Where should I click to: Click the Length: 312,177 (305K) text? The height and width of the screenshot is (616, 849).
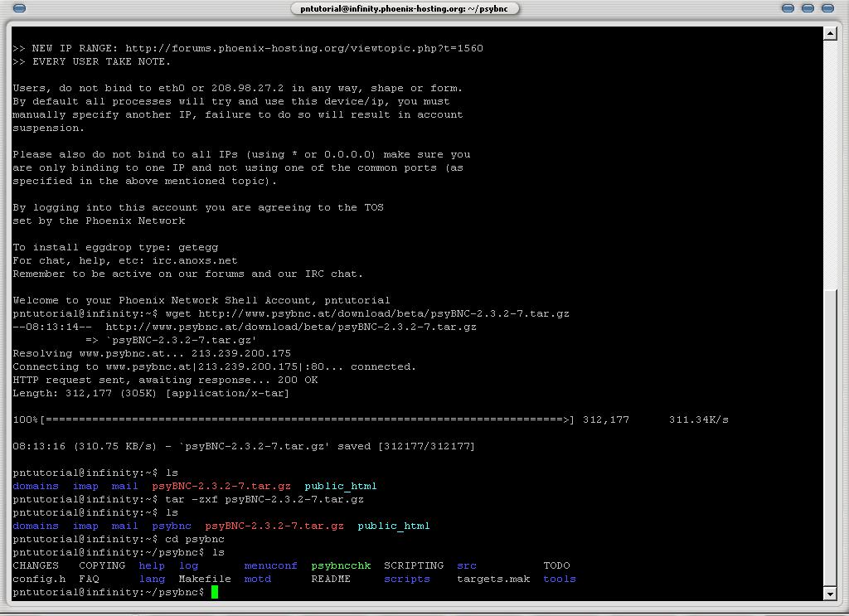point(86,394)
